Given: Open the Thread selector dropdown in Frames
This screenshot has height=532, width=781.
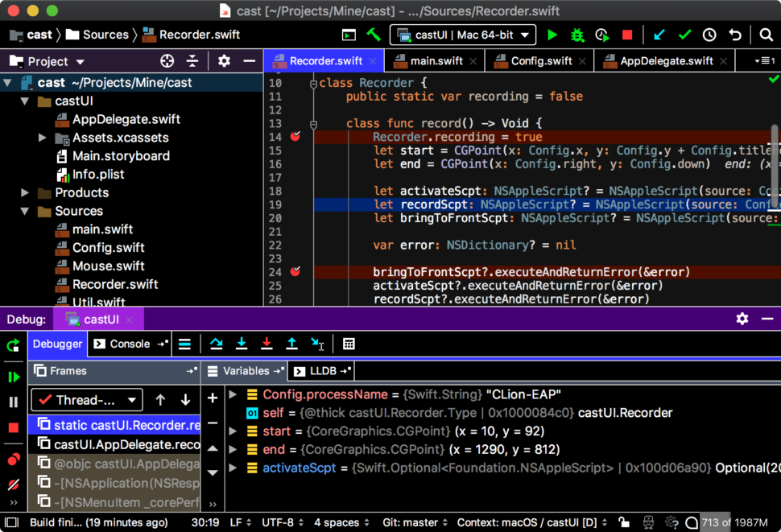Looking at the screenshot, I should [85, 400].
